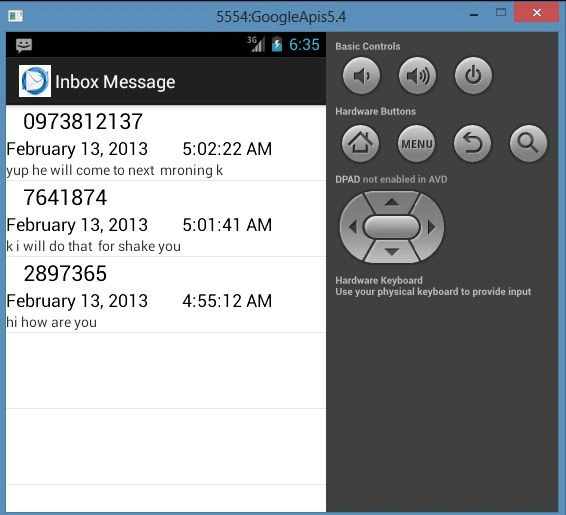Click the 'DPAD not enabled in AVD' label
Viewport: 566px width, 515px height.
pyautogui.click(x=391, y=179)
